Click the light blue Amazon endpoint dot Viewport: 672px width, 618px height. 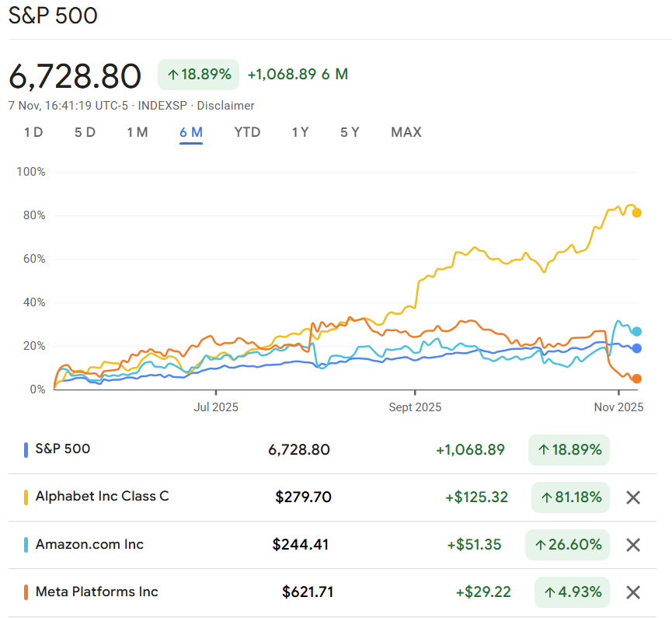[x=637, y=331]
